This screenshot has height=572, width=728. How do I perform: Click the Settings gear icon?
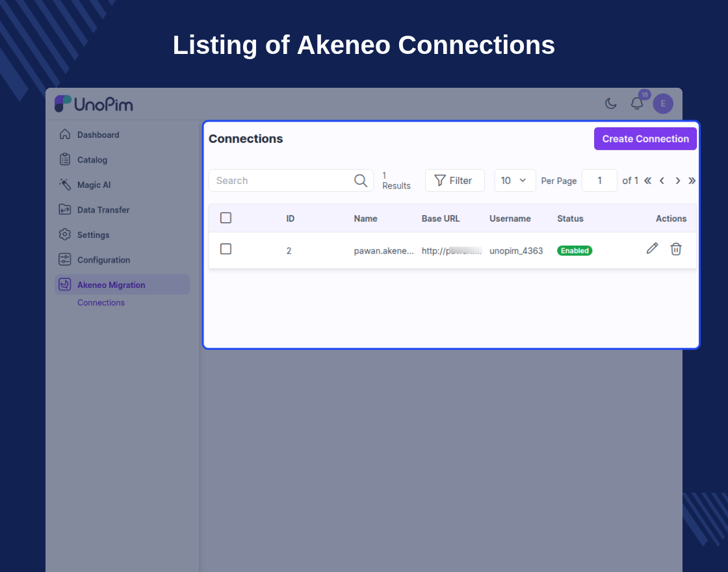65,235
